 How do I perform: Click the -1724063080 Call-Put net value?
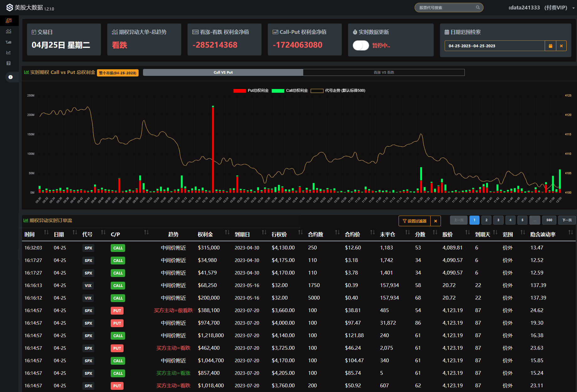(x=298, y=45)
